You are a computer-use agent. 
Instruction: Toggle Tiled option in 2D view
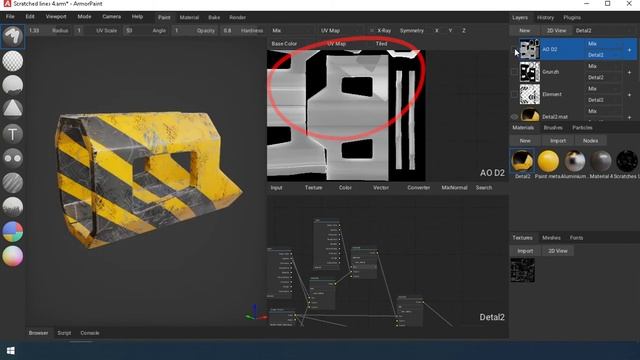point(381,44)
